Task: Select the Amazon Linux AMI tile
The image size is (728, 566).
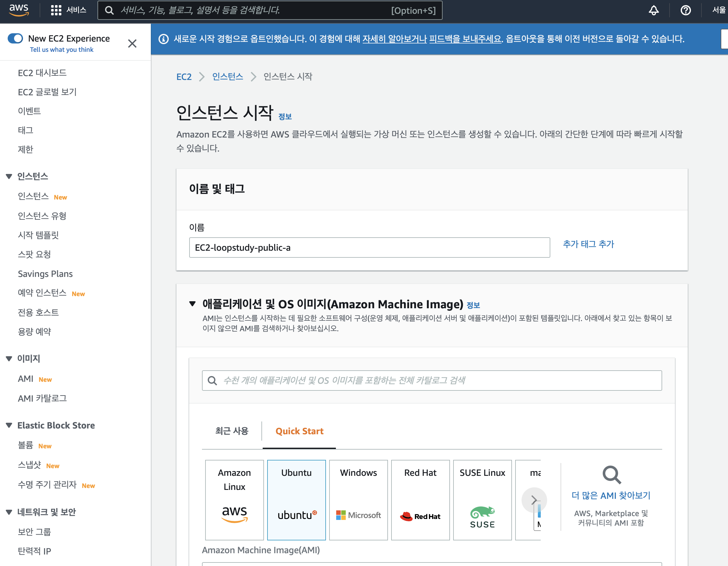Action: click(234, 499)
